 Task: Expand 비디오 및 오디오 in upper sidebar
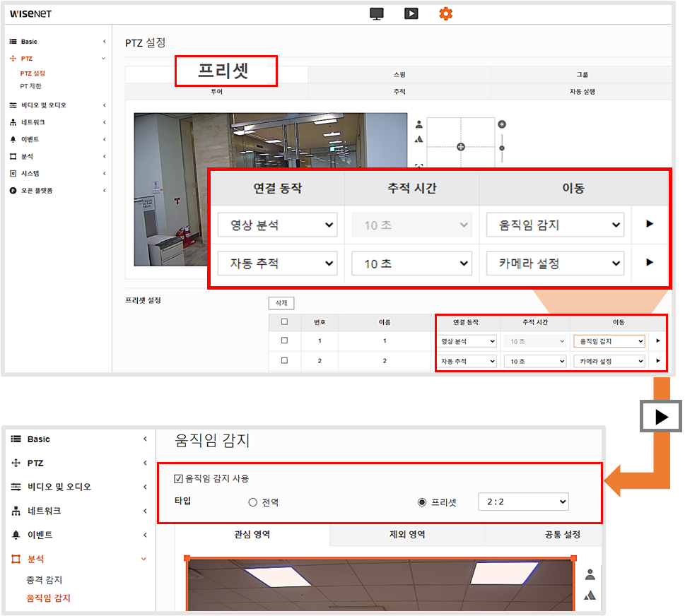43,105
